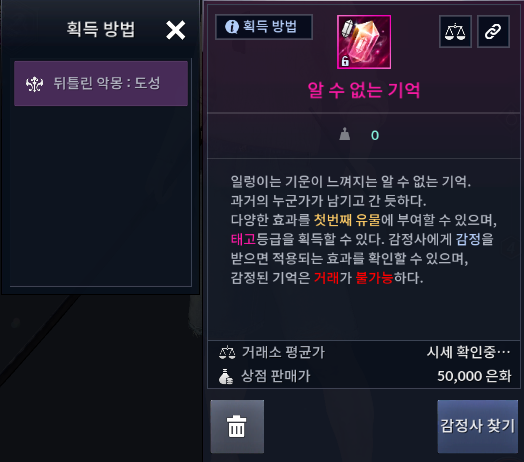Click the coin pouch icon beside 상점 판매가

[226, 376]
